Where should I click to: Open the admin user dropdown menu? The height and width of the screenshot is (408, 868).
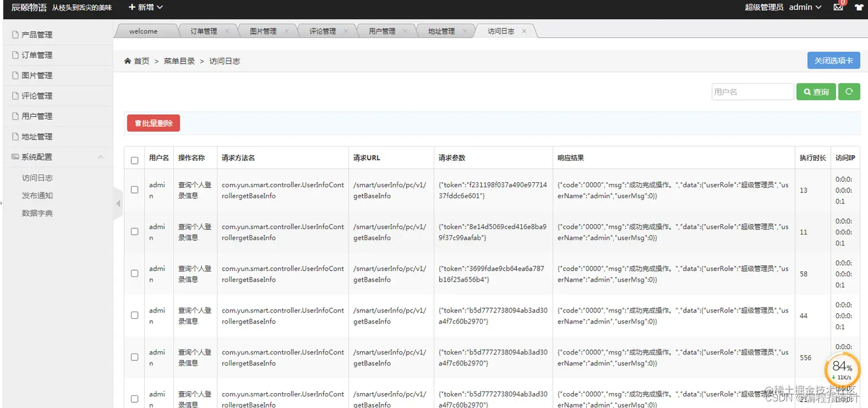805,7
